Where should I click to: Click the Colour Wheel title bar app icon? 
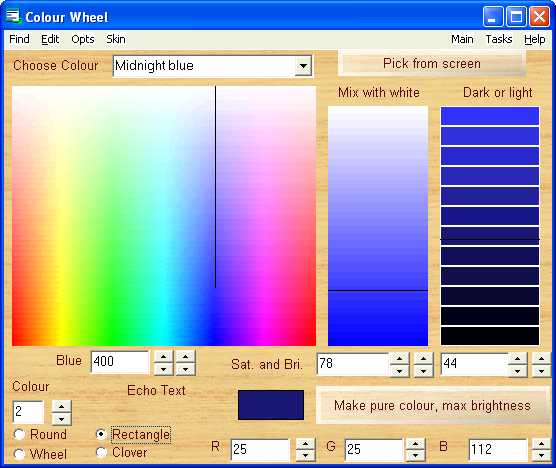[x=13, y=16]
